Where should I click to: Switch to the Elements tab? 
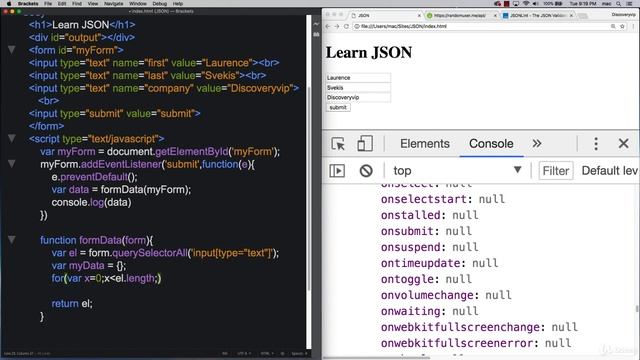[x=424, y=144]
